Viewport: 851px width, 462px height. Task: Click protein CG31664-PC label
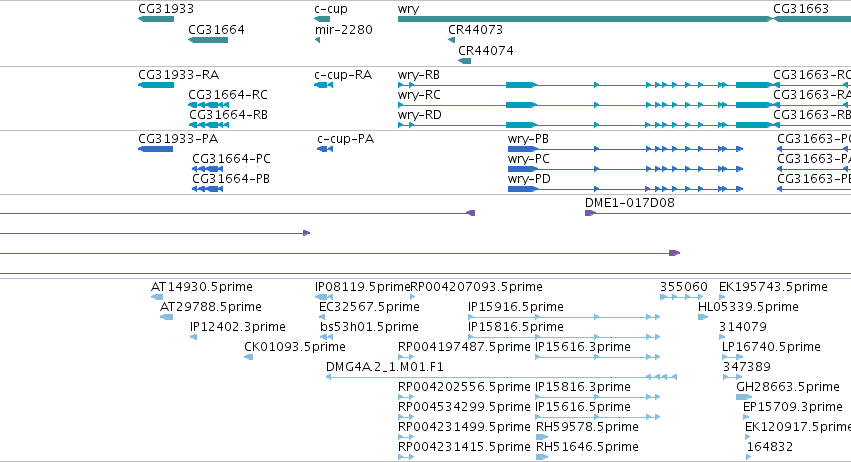coord(231,159)
